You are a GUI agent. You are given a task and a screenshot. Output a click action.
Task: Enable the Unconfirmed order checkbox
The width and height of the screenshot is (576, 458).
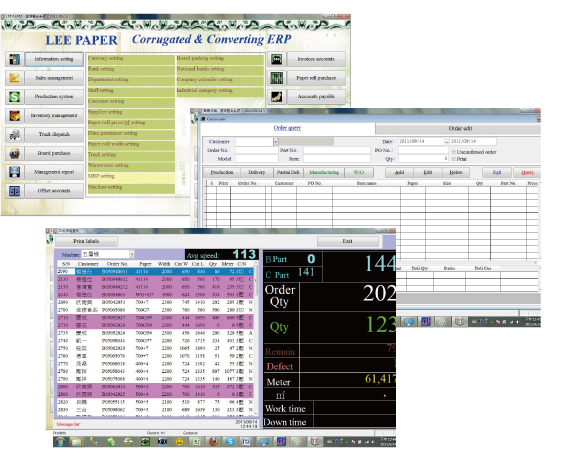(x=454, y=152)
